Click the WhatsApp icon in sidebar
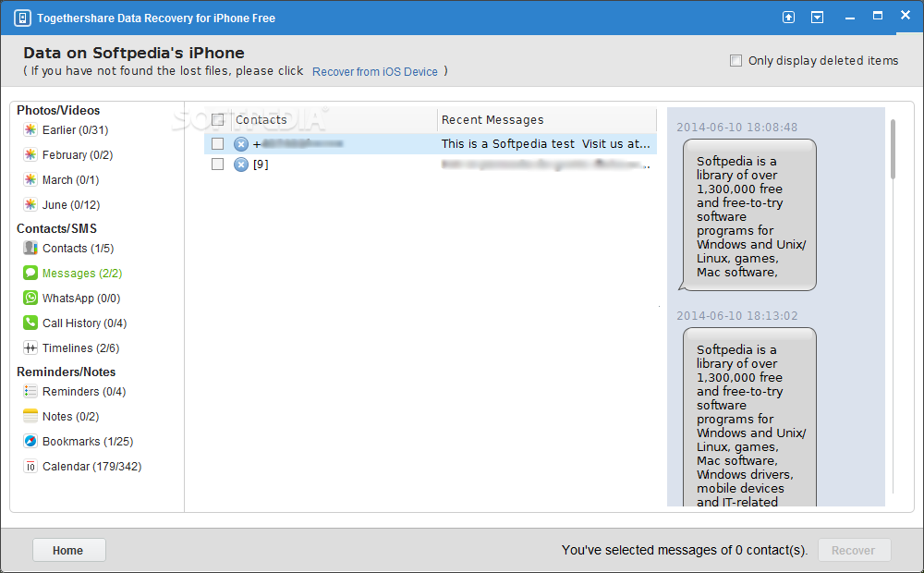This screenshot has height=573, width=924. click(x=30, y=298)
